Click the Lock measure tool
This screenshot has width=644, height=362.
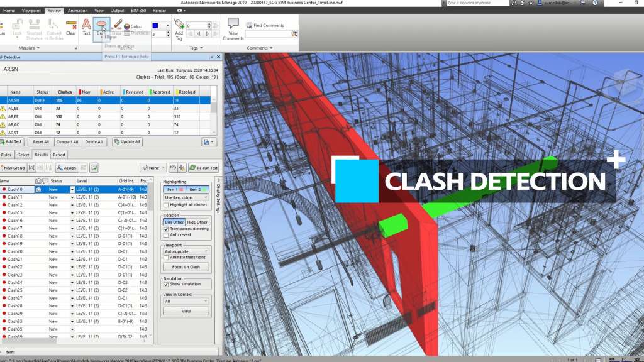point(17,28)
